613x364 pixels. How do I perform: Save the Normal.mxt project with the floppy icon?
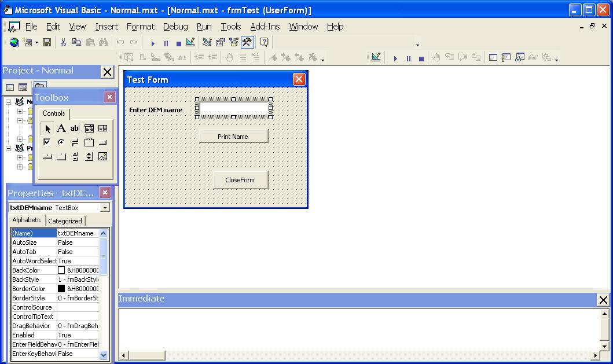[x=47, y=42]
